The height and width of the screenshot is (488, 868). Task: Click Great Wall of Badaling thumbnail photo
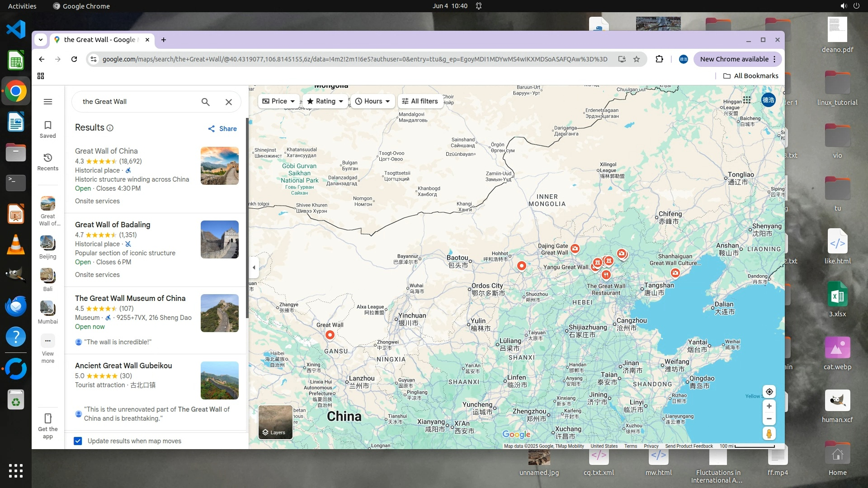click(220, 239)
